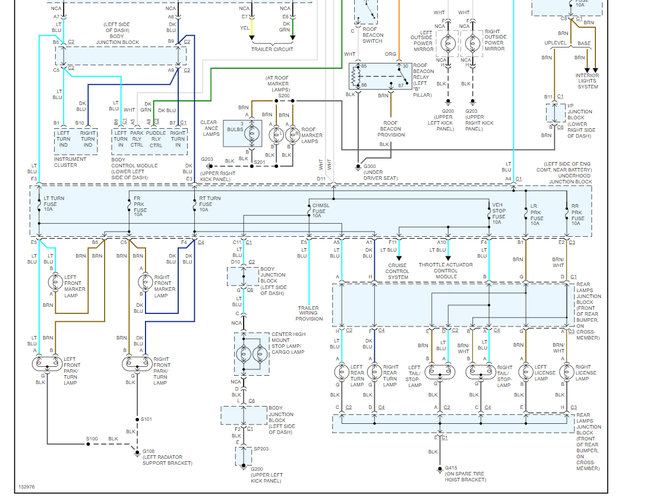650x501 pixels.
Task: Click the S200 splice label
Action: pos(284,96)
